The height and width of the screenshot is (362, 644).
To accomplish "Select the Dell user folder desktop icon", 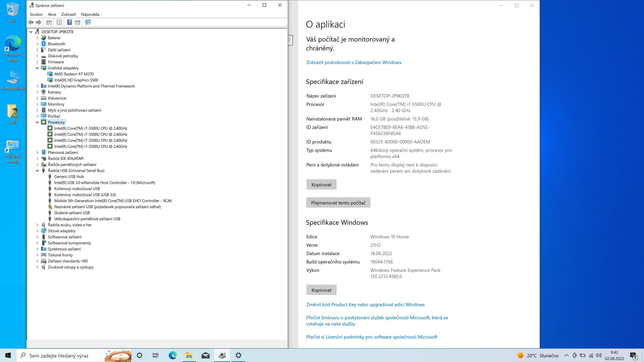I will point(13,114).
